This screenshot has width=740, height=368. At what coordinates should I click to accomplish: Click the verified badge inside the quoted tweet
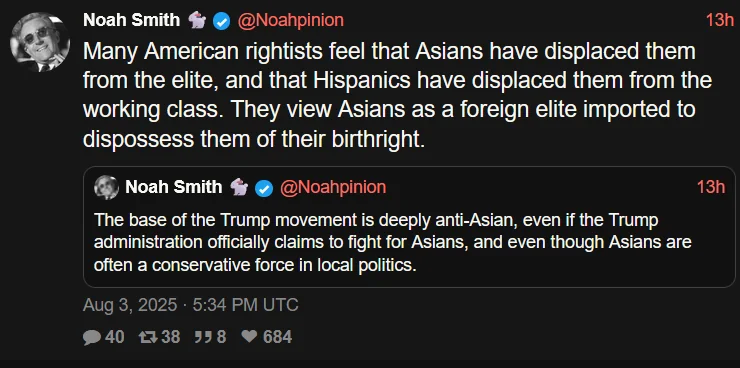(264, 188)
